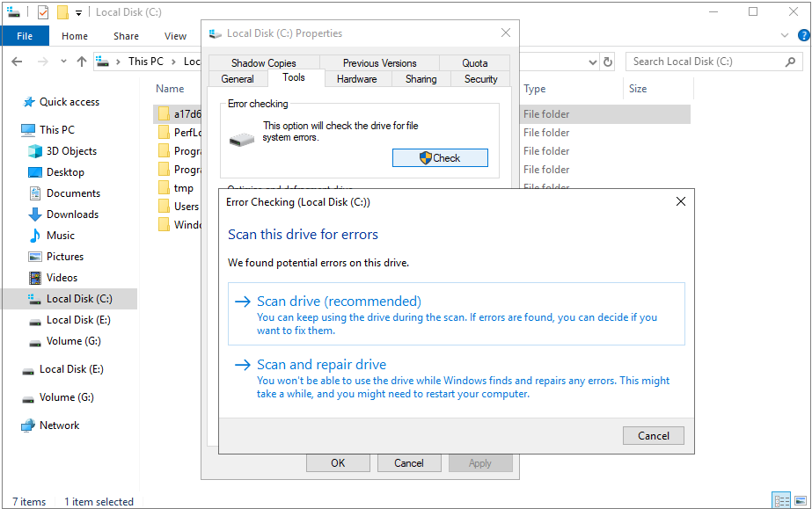This screenshot has height=509, width=812.
Task: Click the search magnifier icon
Action: coord(790,62)
